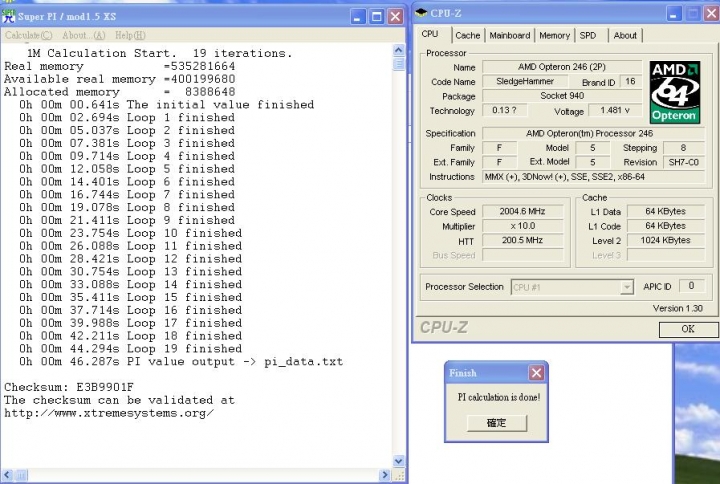Click CPU-Z title bar chip icon
This screenshot has width=720, height=484.
coord(421,13)
